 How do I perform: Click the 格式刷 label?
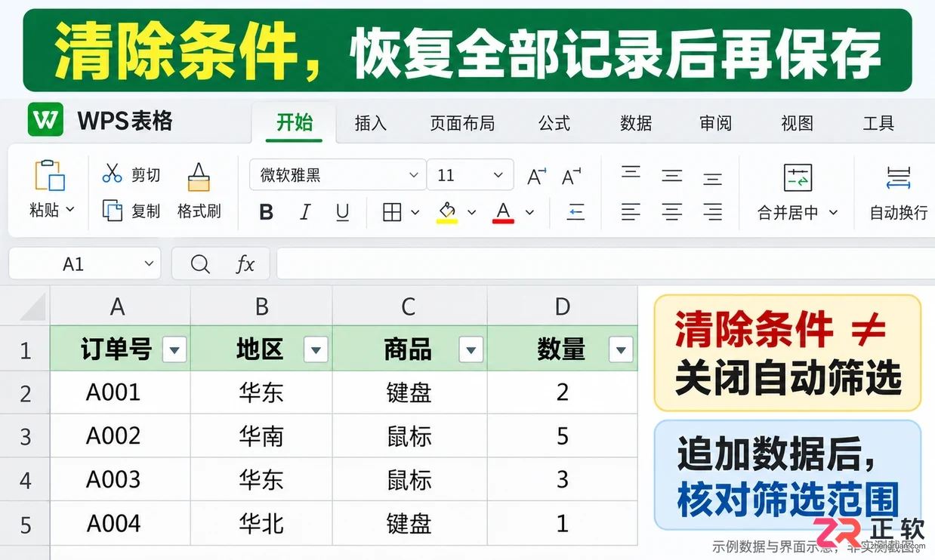pos(199,211)
